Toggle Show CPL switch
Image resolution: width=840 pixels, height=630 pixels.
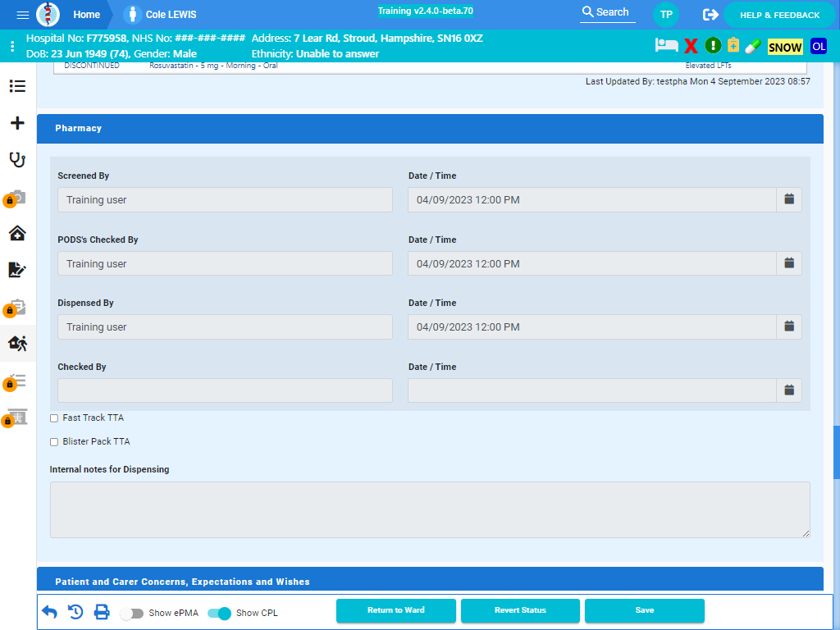tap(219, 614)
